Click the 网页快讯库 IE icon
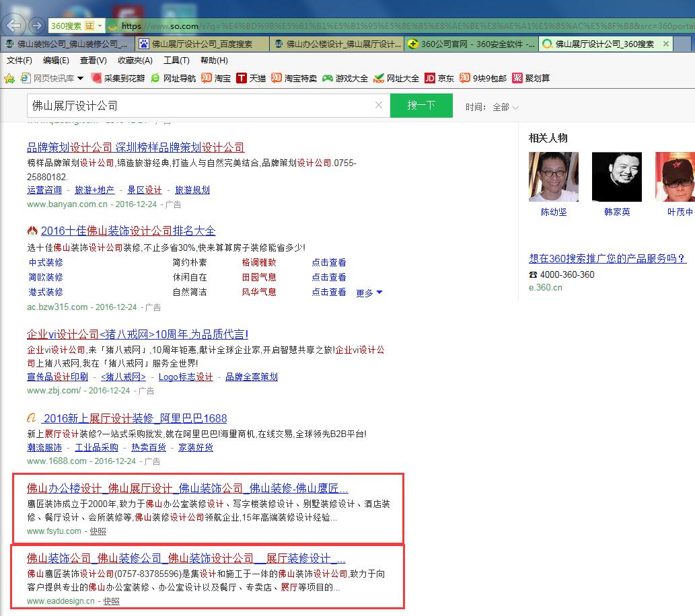The image size is (695, 616). [x=26, y=79]
